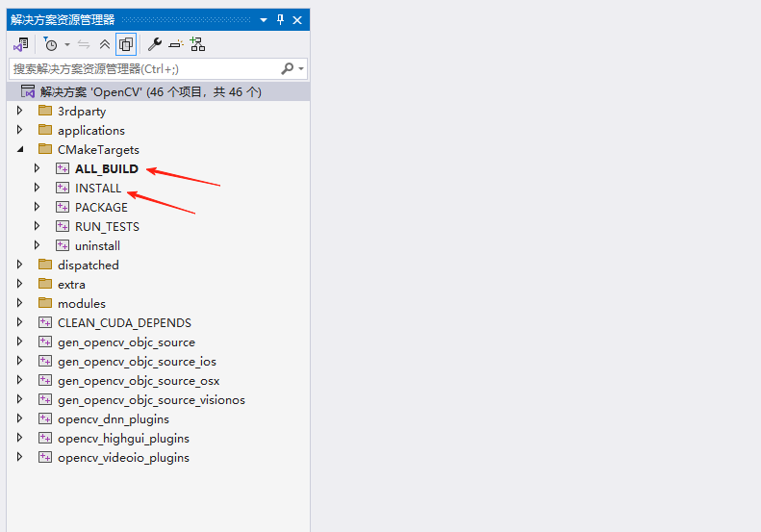Image resolution: width=761 pixels, height=532 pixels.
Task: Click the 3rdparty folder icon
Action: point(45,111)
